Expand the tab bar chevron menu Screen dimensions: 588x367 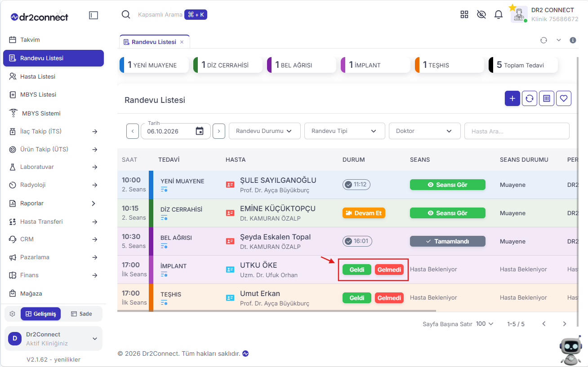click(x=559, y=40)
